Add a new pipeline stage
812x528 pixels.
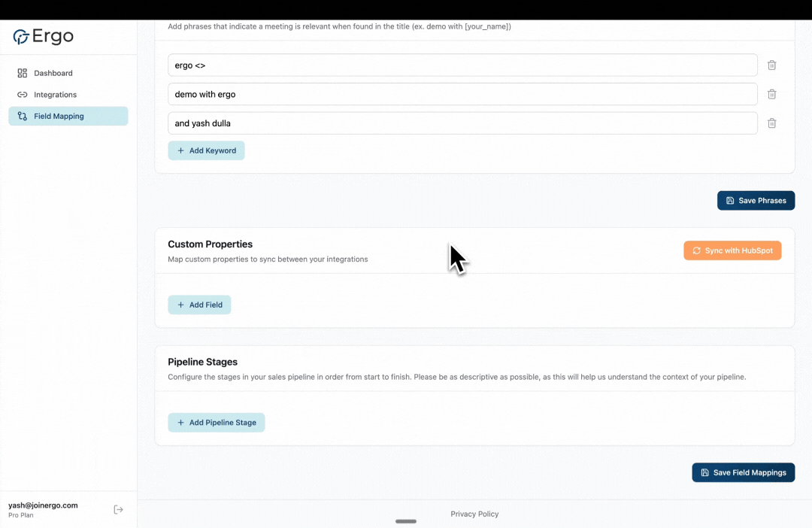[217, 423]
